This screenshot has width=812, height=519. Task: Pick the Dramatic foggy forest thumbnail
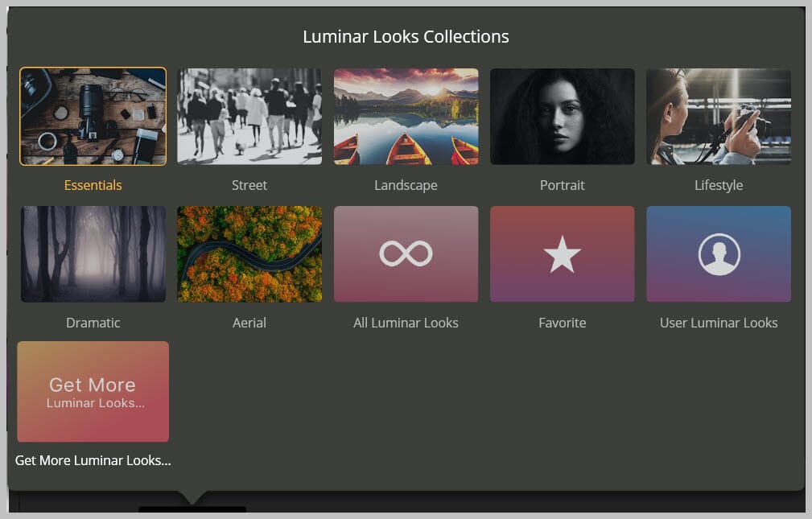pyautogui.click(x=93, y=253)
